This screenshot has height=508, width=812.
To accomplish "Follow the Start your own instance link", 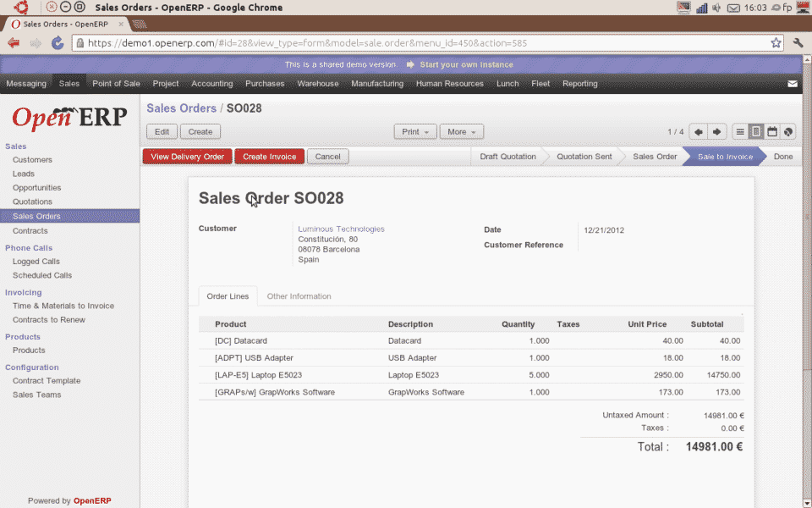I will click(x=466, y=65).
